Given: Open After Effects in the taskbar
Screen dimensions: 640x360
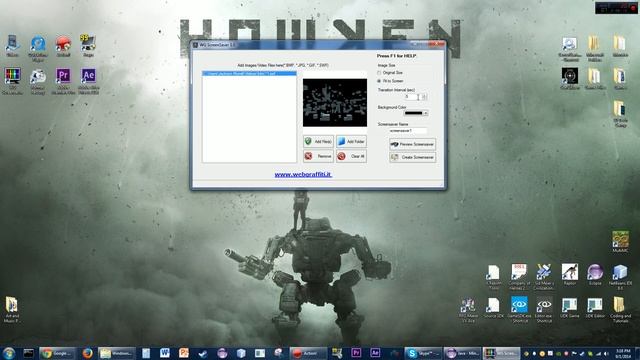Looking at the screenshot, I should (375, 353).
